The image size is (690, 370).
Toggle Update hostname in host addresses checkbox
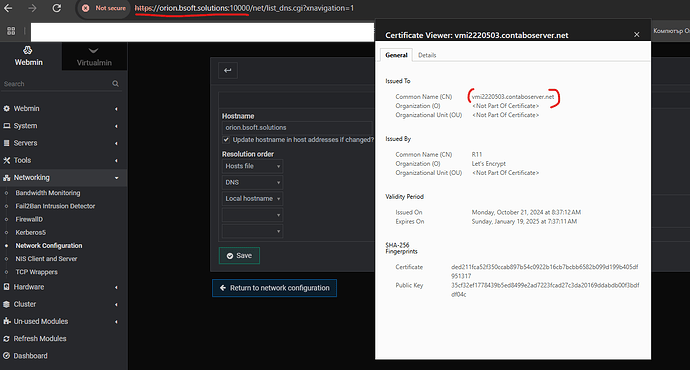pyautogui.click(x=226, y=139)
